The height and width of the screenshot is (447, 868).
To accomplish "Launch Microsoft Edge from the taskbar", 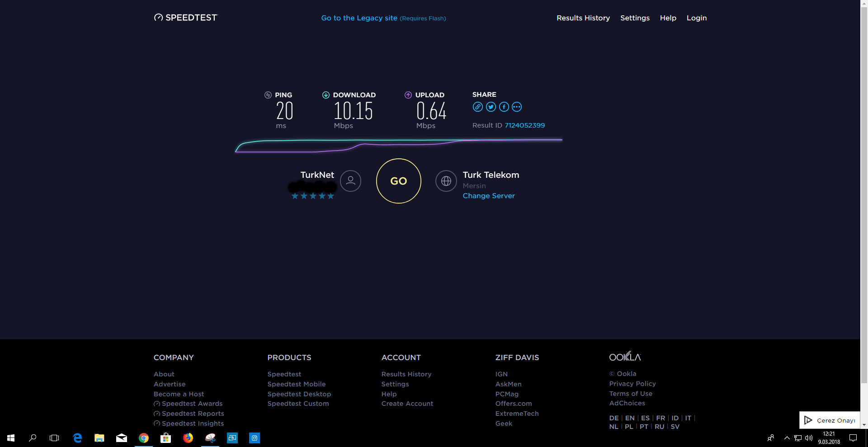I will point(77,438).
